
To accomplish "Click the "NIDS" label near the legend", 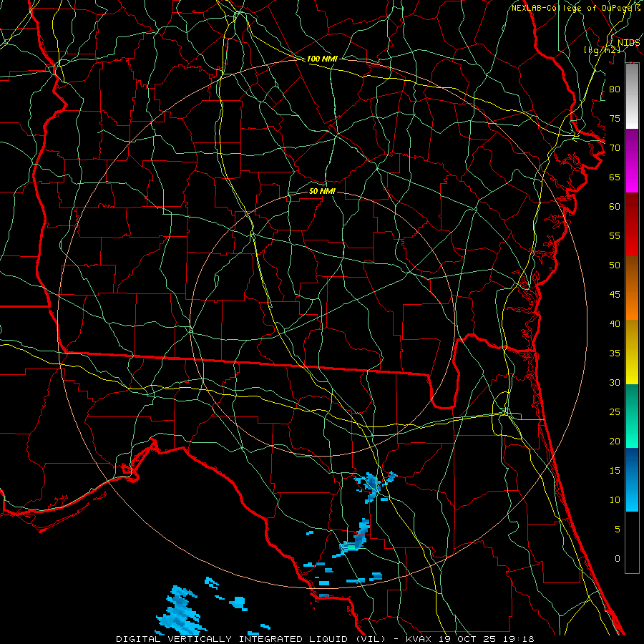I will pos(629,43).
